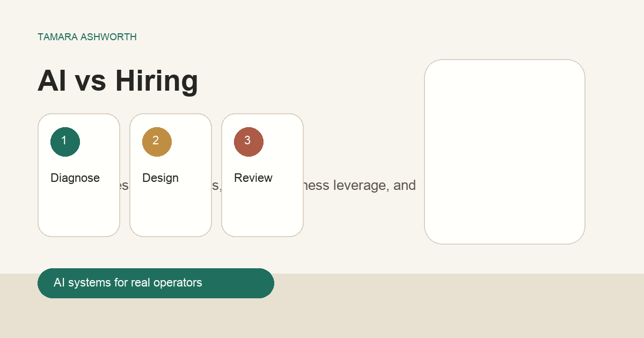The image size is (644, 338).
Task: Select the Diagnose step label
Action: point(75,178)
